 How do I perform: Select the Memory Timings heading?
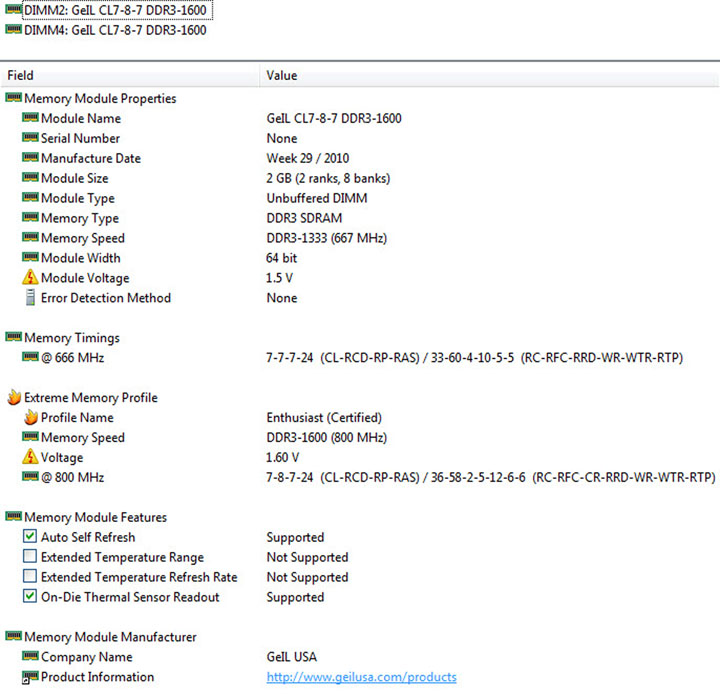click(x=72, y=338)
